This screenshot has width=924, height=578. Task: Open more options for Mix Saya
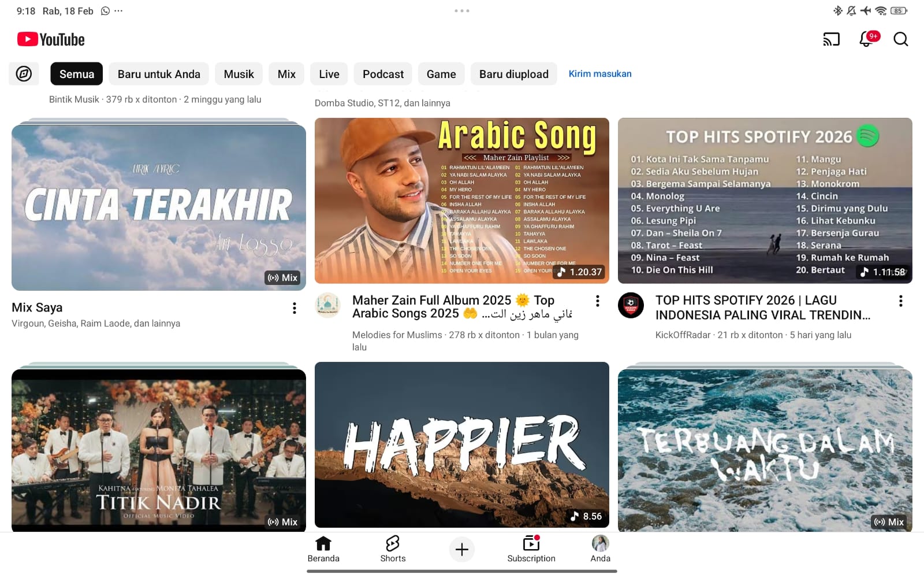[295, 308]
